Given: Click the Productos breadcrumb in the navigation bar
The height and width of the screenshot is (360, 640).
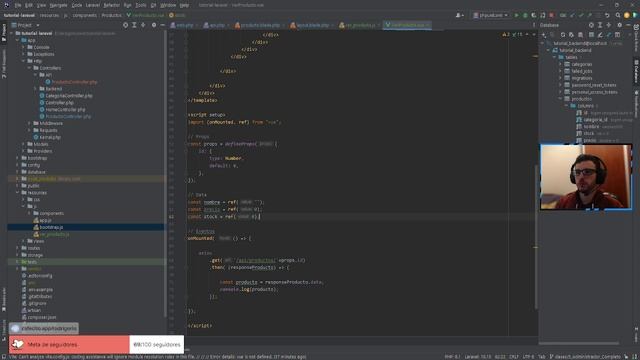Looking at the screenshot, I should [x=111, y=15].
